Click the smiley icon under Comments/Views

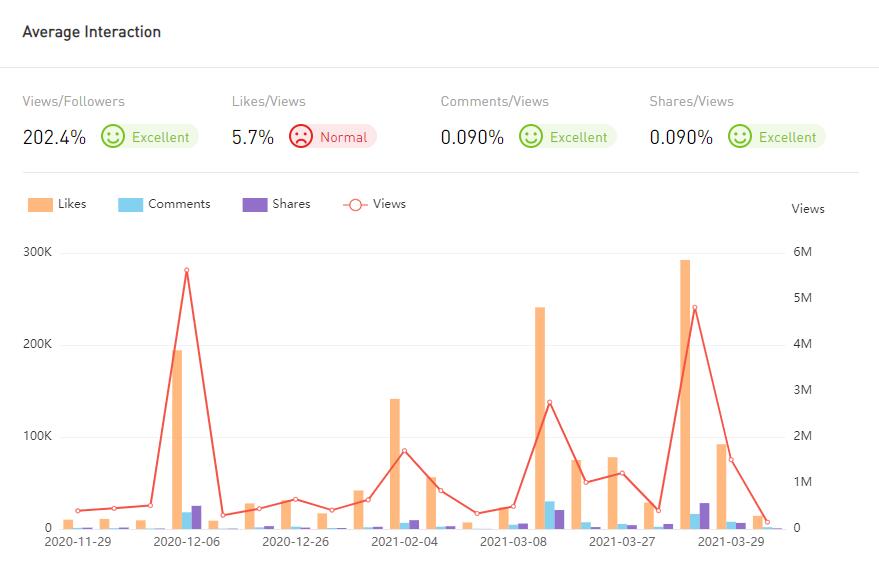coord(531,136)
